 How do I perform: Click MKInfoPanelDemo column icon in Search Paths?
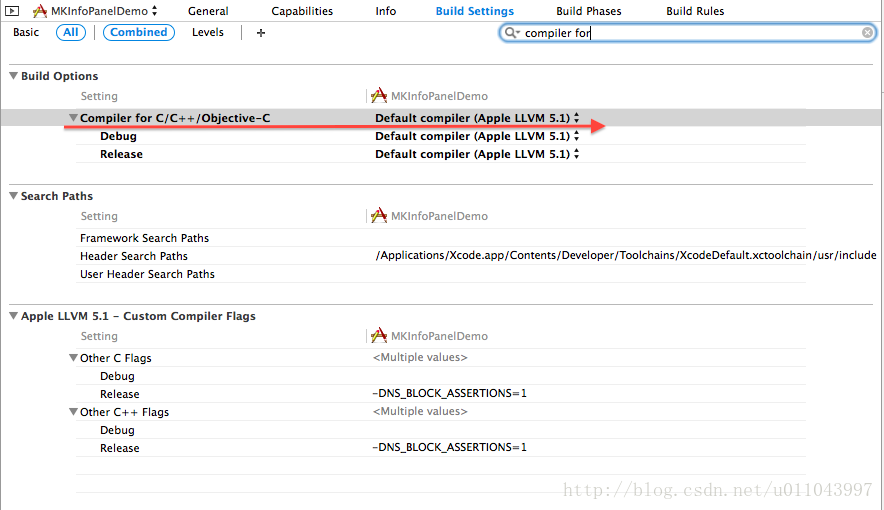pyautogui.click(x=379, y=215)
